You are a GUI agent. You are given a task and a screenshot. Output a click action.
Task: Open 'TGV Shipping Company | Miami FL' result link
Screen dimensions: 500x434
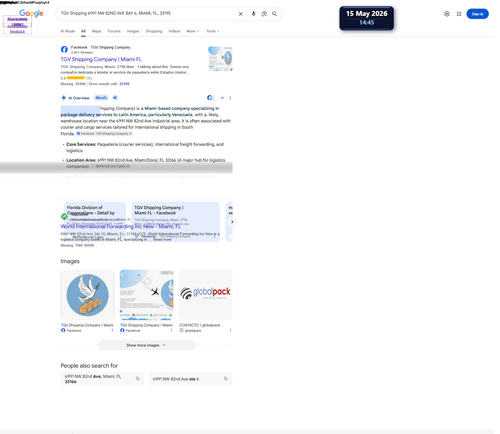(x=101, y=59)
